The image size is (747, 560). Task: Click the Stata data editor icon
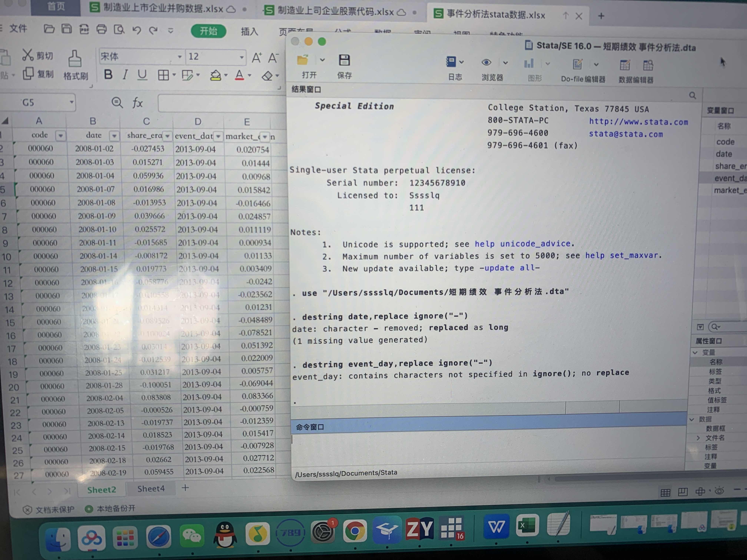(x=625, y=65)
